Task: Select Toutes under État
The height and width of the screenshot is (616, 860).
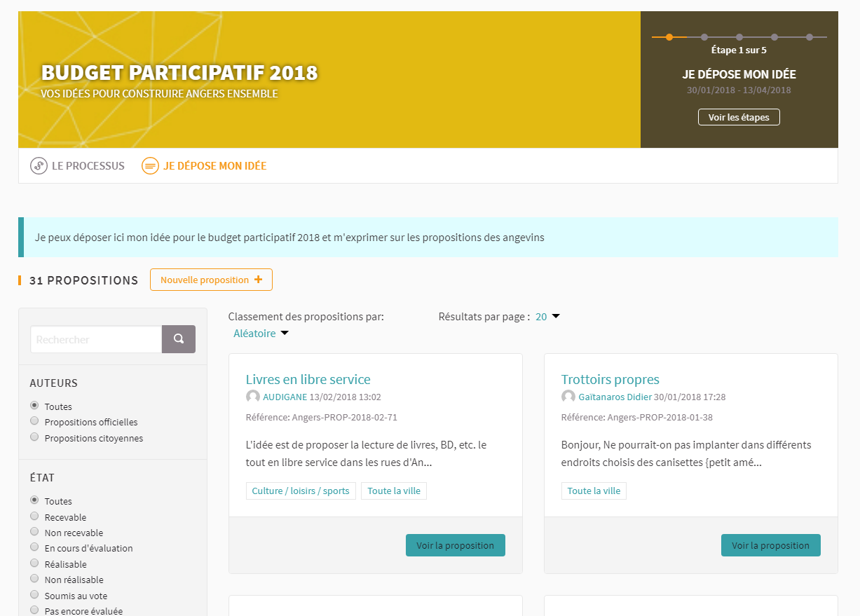Action: pos(34,500)
